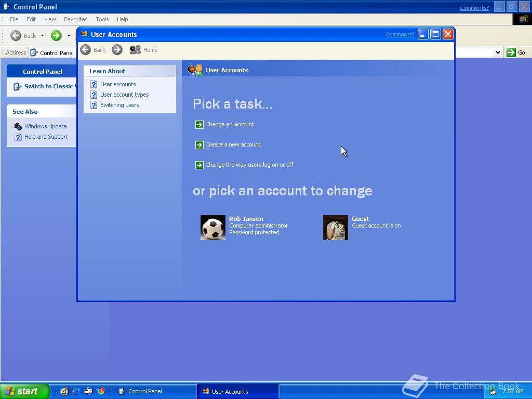Open View menu in Control Panel
532x399 pixels.
point(50,19)
